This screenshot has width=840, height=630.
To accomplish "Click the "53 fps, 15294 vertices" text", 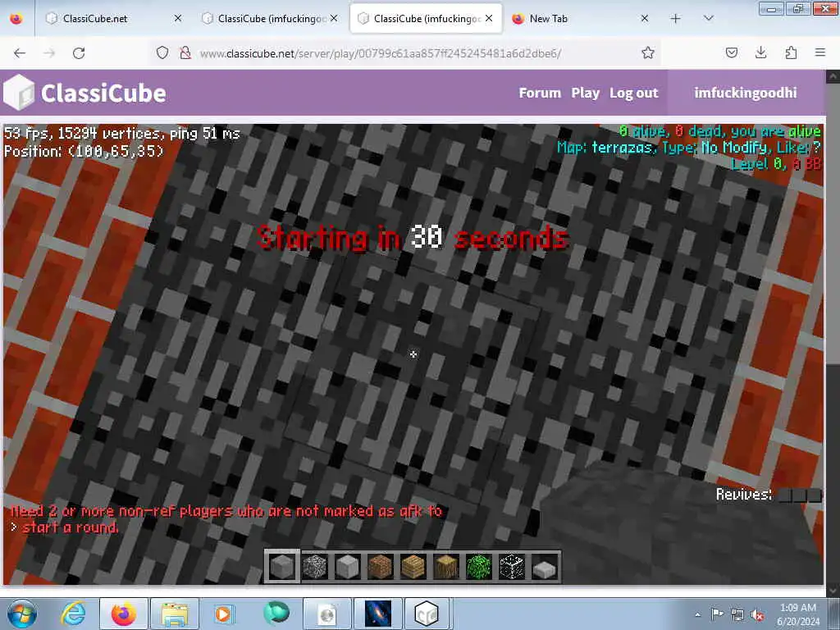I will tap(84, 133).
